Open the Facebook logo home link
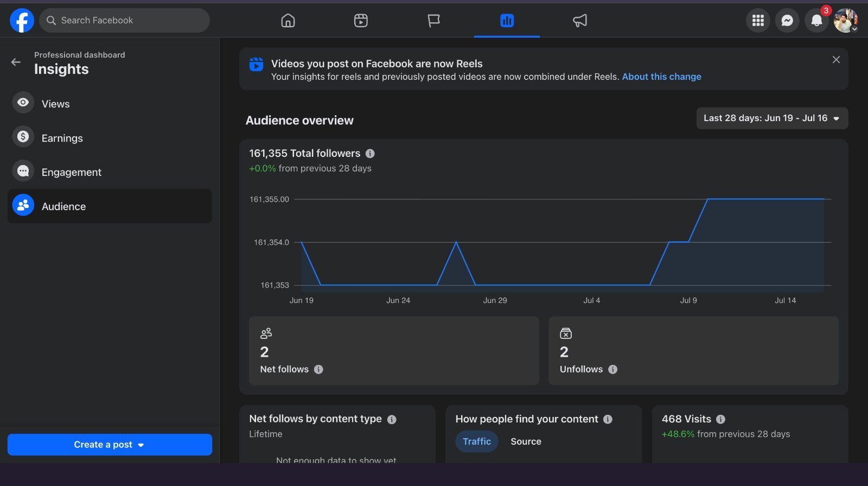 pos(22,21)
